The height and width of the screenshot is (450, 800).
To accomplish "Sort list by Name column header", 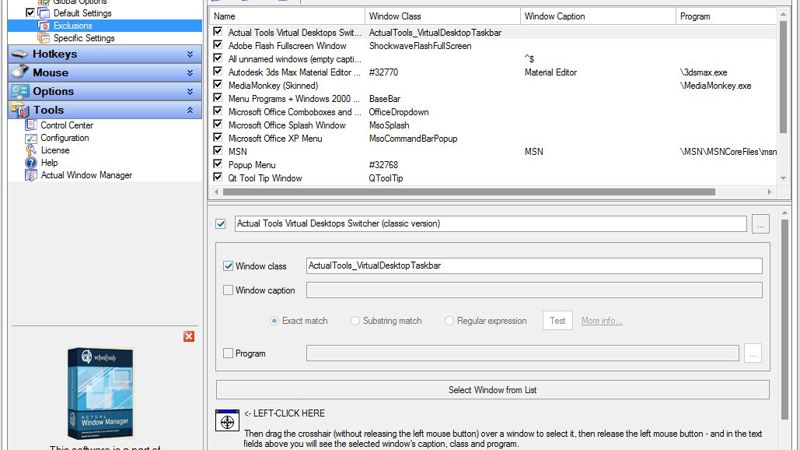I will (x=287, y=16).
